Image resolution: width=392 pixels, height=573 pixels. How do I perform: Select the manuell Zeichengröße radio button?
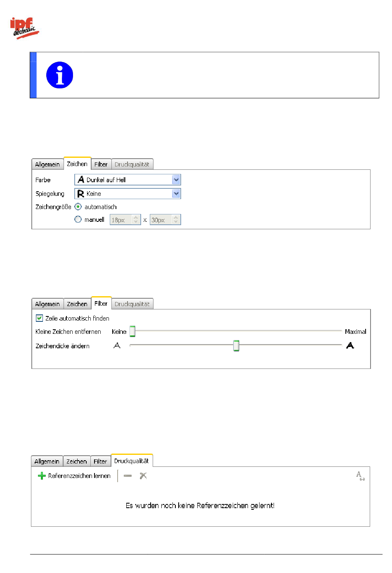(78, 220)
